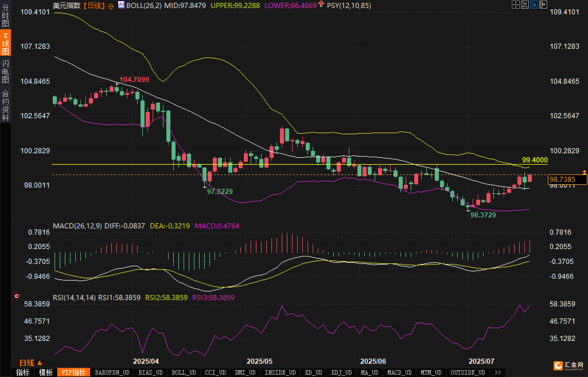Apply the MTM_UD indicator
588x377 pixels.
[431, 372]
